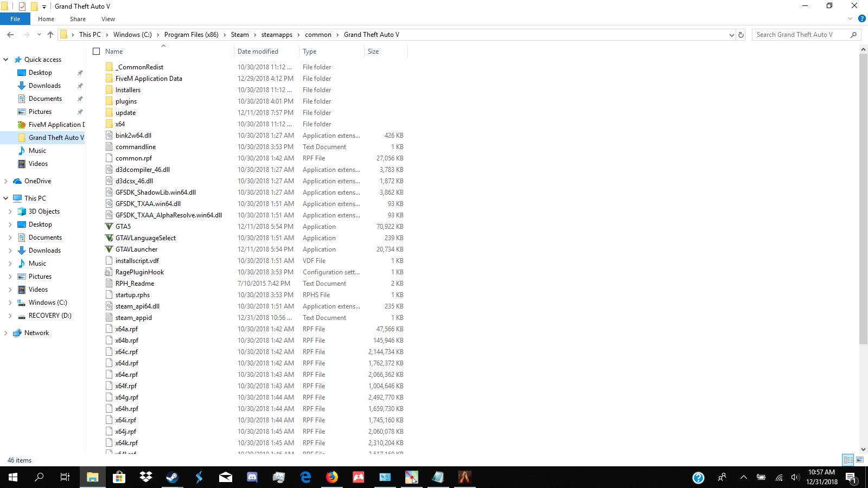Select the GTAVLanguageSelect application icon
This screenshot has width=868, height=488.
click(109, 238)
